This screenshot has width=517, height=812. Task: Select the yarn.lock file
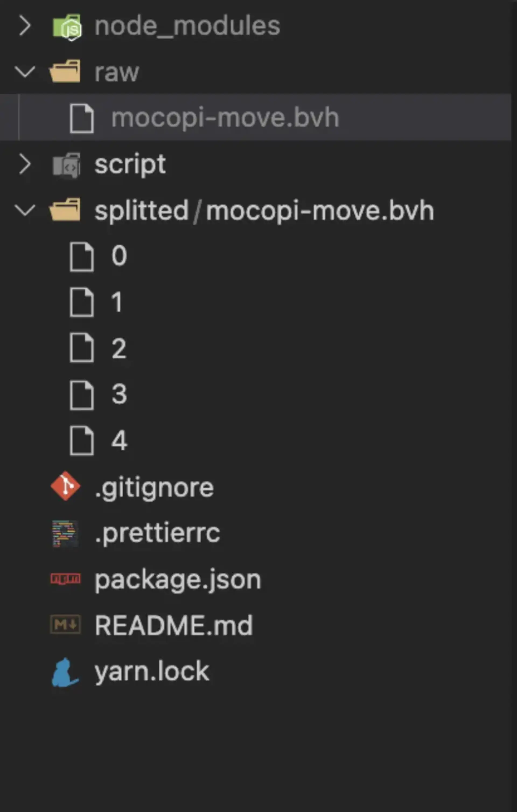[152, 671]
